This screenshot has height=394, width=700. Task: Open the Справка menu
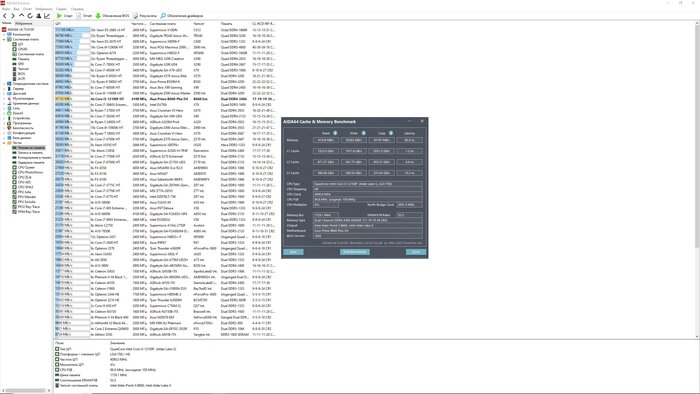[x=77, y=9]
